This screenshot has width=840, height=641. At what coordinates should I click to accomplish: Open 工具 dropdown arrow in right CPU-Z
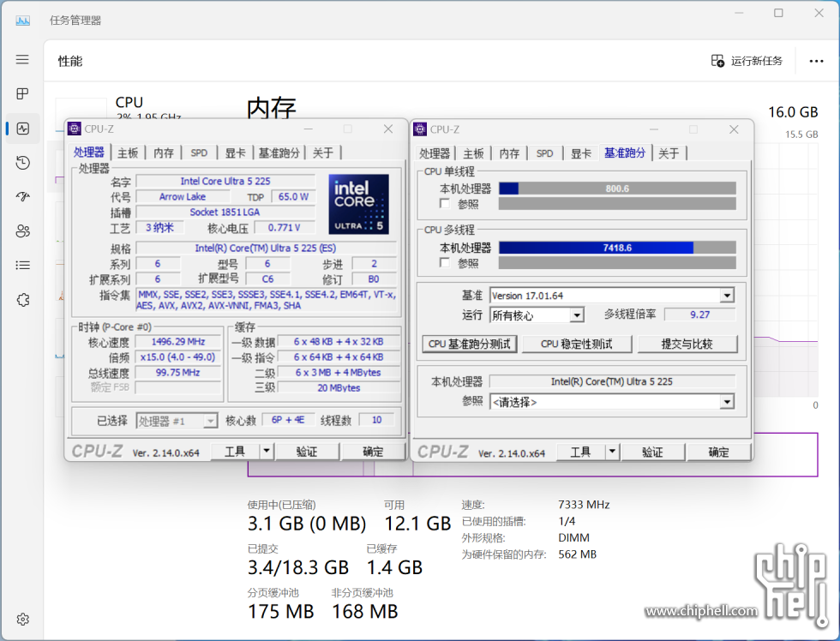click(612, 452)
